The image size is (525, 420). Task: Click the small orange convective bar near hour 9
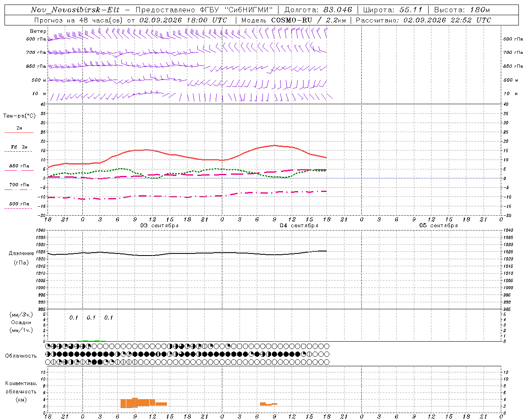(x=269, y=404)
